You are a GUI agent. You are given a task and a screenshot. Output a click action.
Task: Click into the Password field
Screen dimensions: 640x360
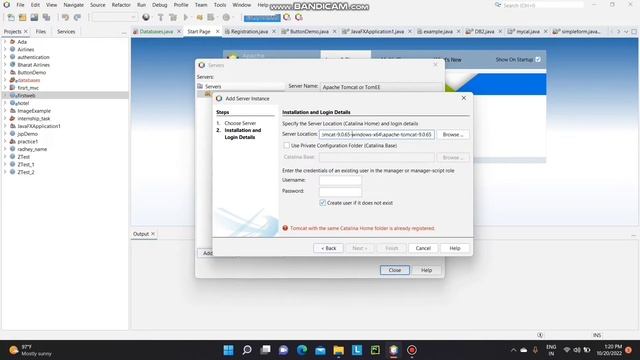[340, 191]
